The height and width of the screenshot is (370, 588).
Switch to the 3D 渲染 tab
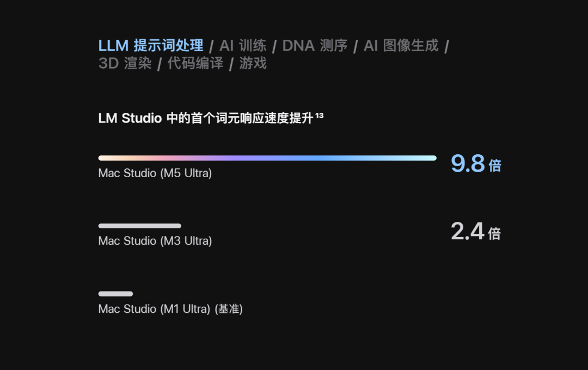pos(125,63)
